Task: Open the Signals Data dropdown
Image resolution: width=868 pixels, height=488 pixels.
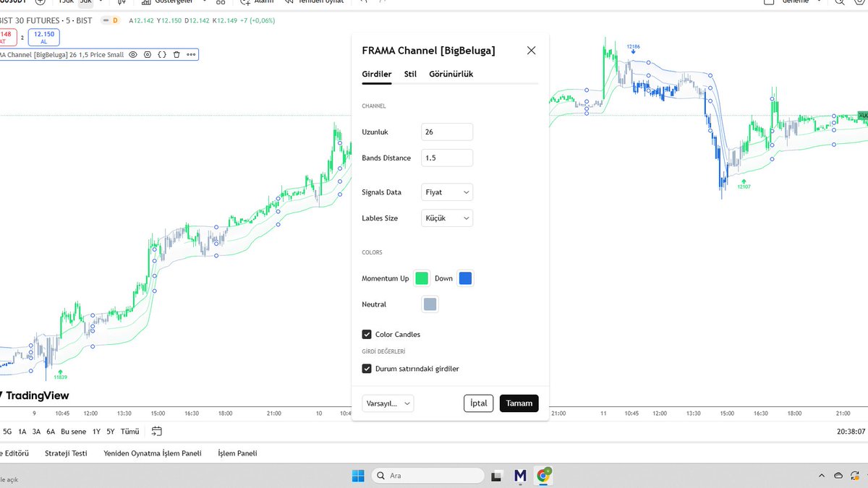Action: point(447,192)
